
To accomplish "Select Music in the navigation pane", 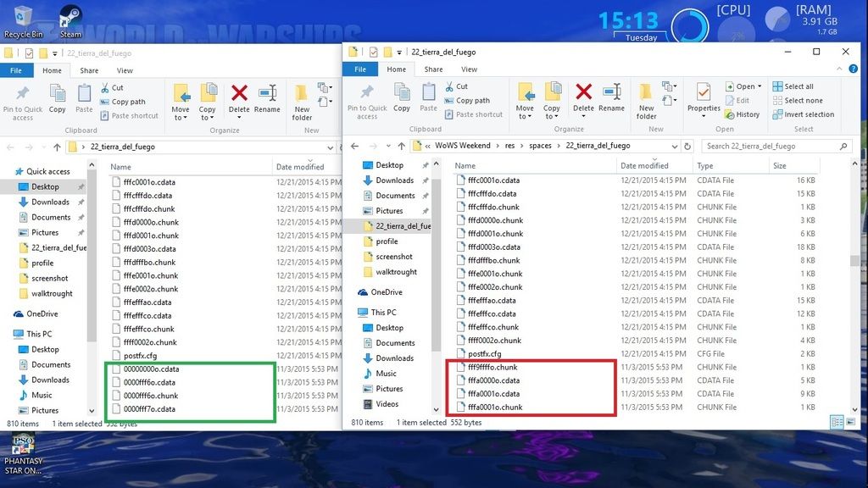I will pyautogui.click(x=386, y=374).
